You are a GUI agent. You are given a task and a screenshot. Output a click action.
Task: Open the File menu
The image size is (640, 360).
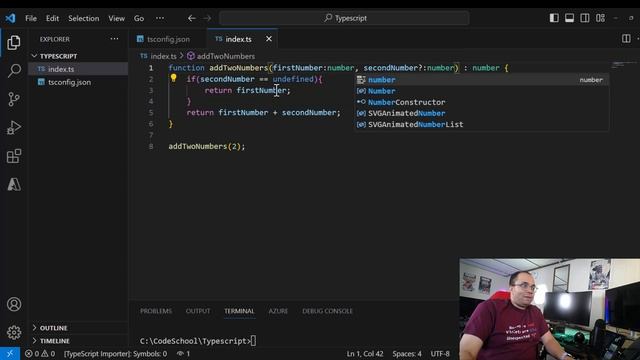click(x=31, y=18)
